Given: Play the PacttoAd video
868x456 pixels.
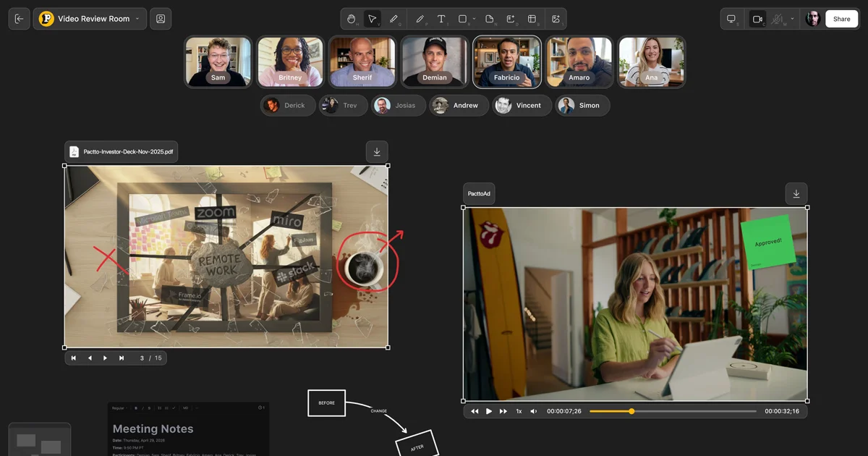Looking at the screenshot, I should pos(489,411).
